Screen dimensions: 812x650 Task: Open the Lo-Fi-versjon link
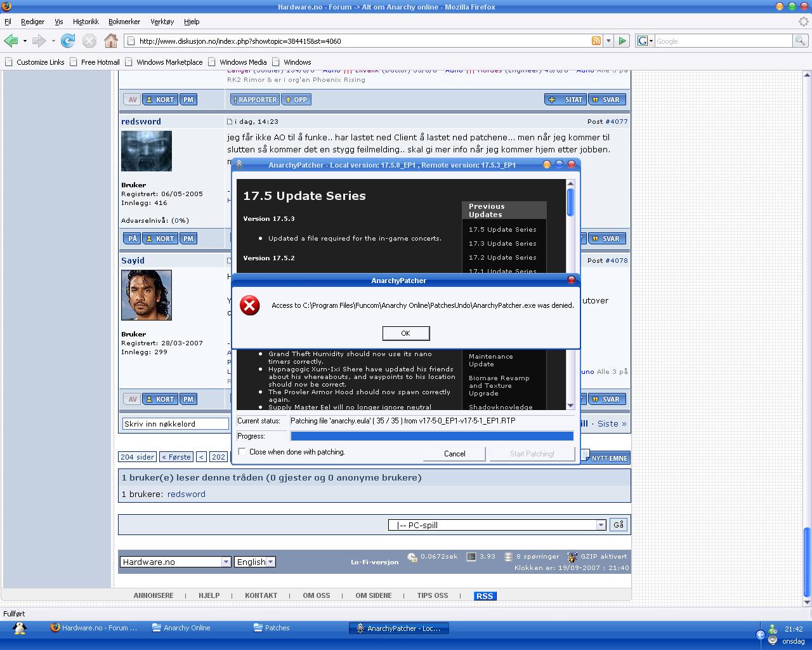point(375,562)
